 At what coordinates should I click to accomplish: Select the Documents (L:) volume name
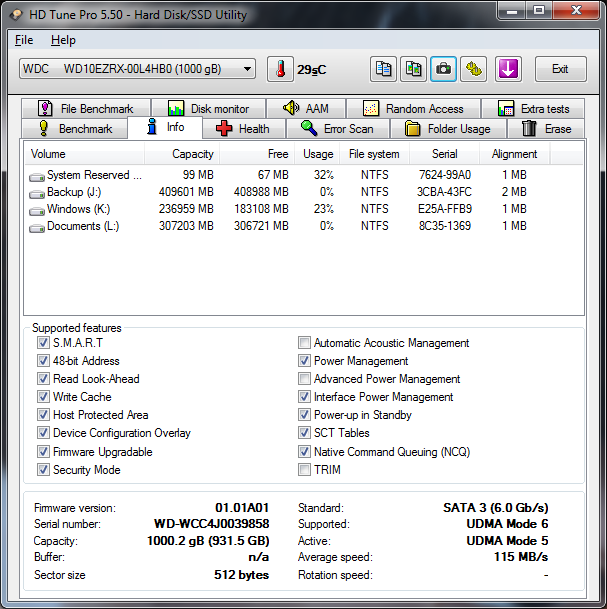click(x=83, y=226)
